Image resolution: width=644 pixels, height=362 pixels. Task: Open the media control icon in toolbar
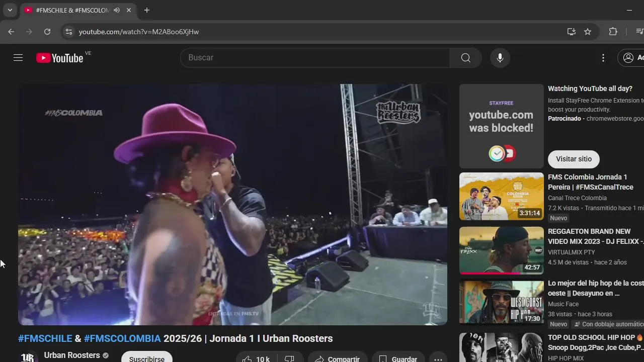[x=639, y=32]
